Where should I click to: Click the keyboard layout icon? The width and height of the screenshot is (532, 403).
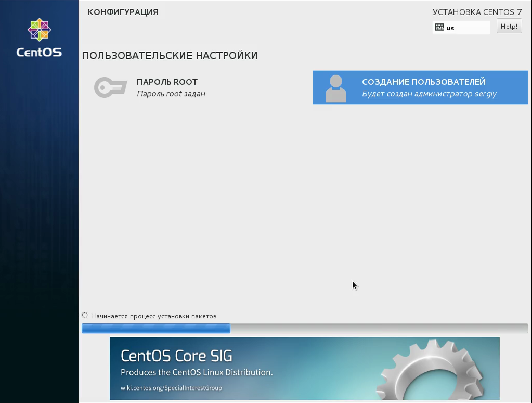(439, 27)
